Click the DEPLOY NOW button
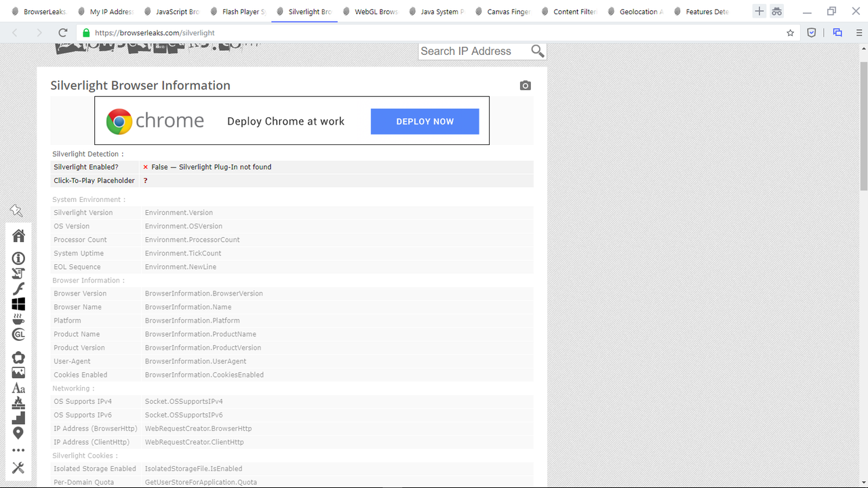 [x=425, y=121]
